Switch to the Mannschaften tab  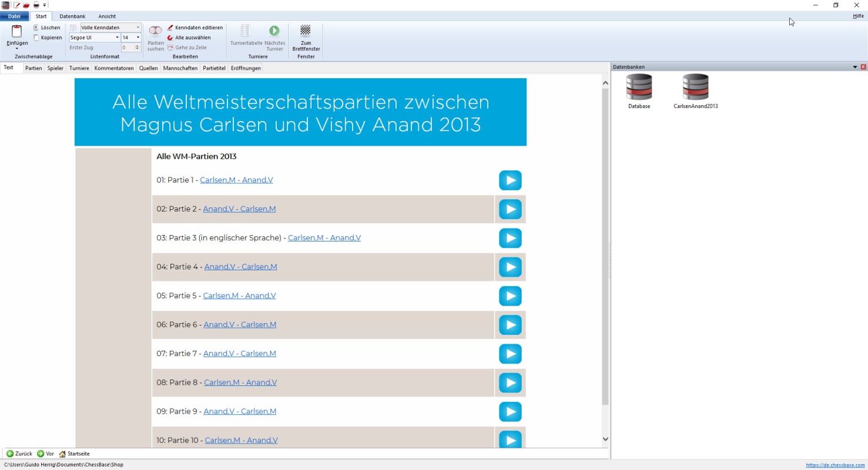click(x=180, y=68)
